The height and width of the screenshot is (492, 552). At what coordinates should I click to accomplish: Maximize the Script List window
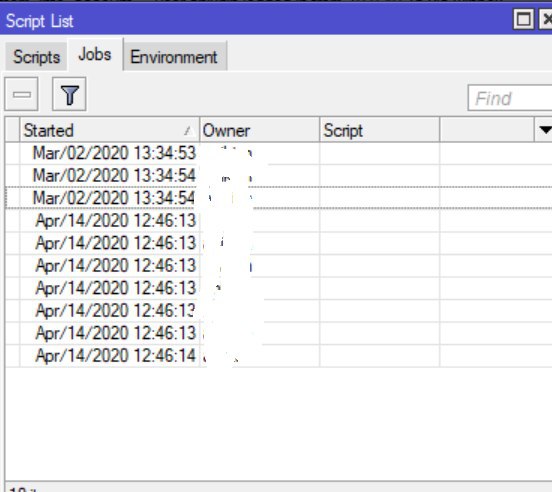point(523,19)
